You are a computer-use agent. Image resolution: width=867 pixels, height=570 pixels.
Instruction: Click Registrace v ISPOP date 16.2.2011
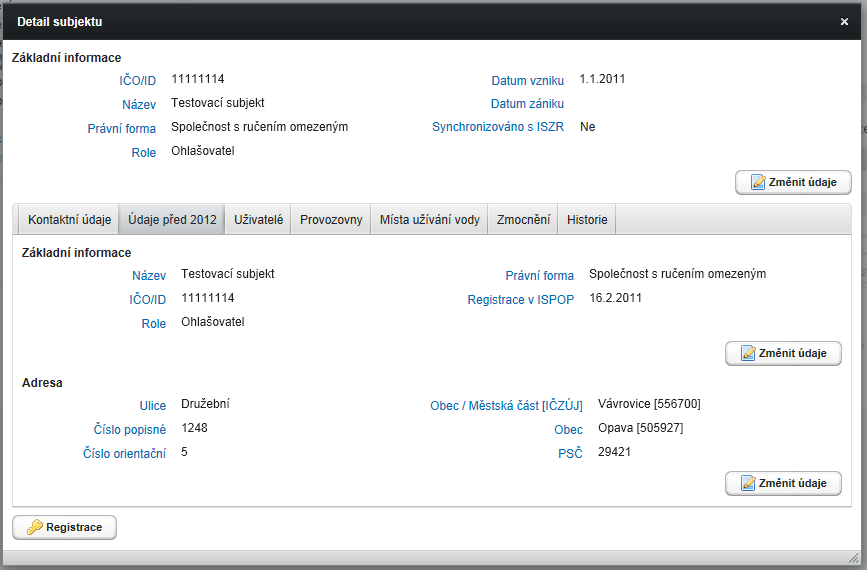click(x=615, y=298)
